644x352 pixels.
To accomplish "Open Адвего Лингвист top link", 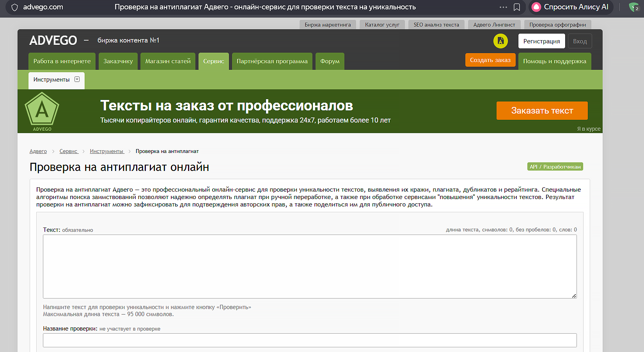I will coord(494,25).
